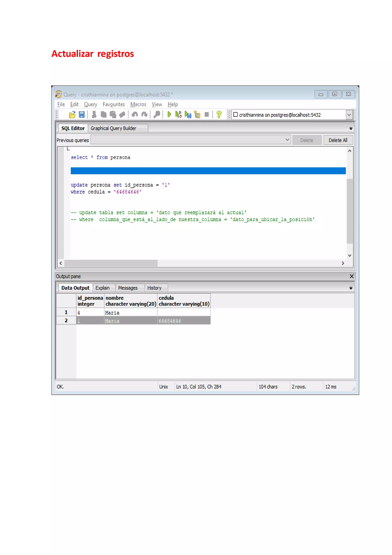Image resolution: width=392 pixels, height=555 pixels.
Task: Open the Macros menu
Action: (x=138, y=104)
